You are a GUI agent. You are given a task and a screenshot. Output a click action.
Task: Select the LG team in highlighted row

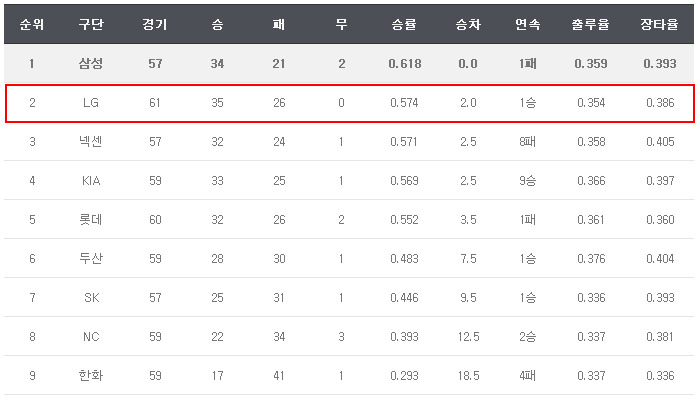(x=91, y=103)
